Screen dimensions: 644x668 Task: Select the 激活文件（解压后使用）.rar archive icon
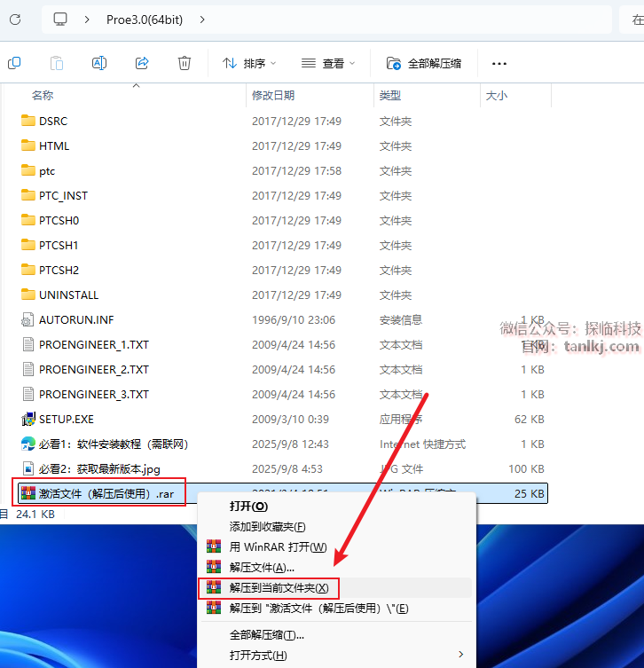pyautogui.click(x=28, y=493)
